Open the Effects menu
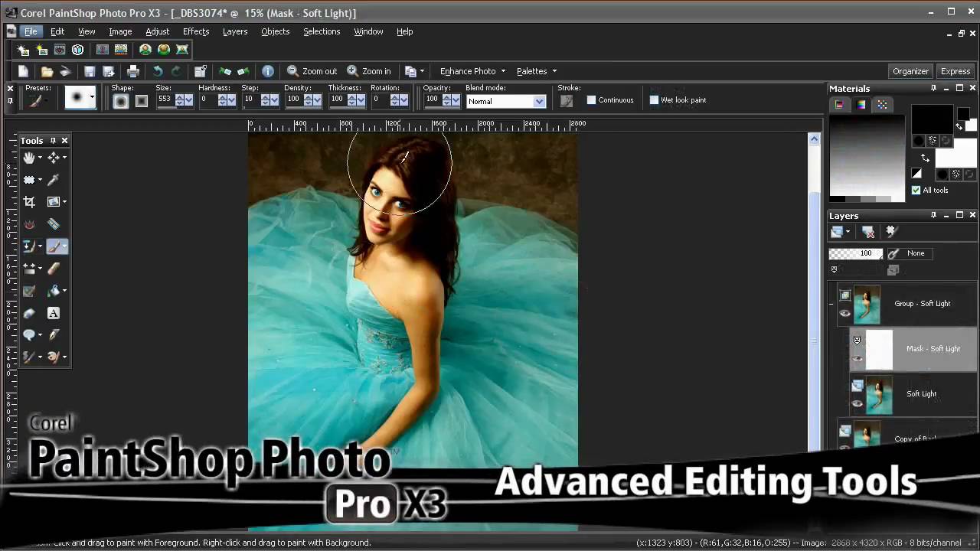The height and width of the screenshot is (551, 980). click(x=196, y=31)
